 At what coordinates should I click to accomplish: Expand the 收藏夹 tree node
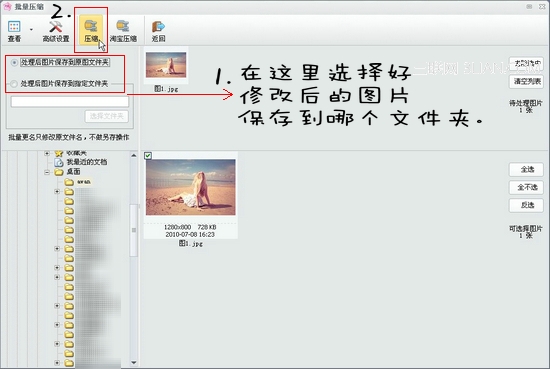47,153
